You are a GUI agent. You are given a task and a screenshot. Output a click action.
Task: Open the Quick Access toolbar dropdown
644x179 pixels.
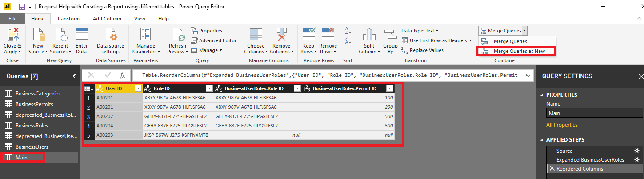[x=30, y=7]
